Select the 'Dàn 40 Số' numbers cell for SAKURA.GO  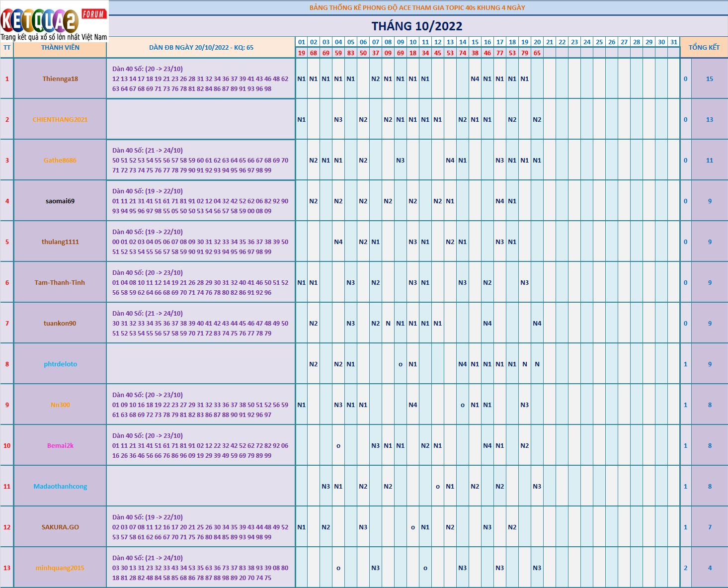pyautogui.click(x=201, y=527)
